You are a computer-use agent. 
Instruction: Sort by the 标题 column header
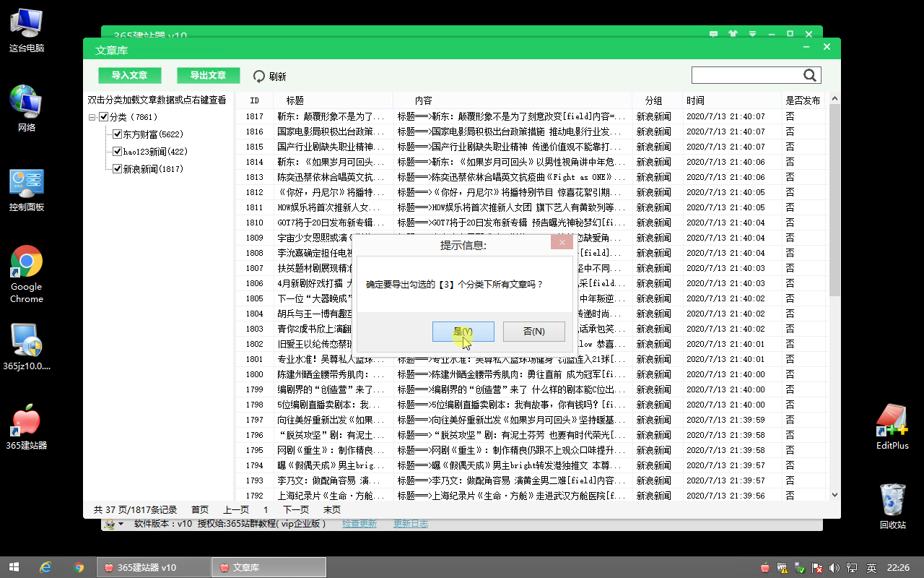pyautogui.click(x=333, y=100)
